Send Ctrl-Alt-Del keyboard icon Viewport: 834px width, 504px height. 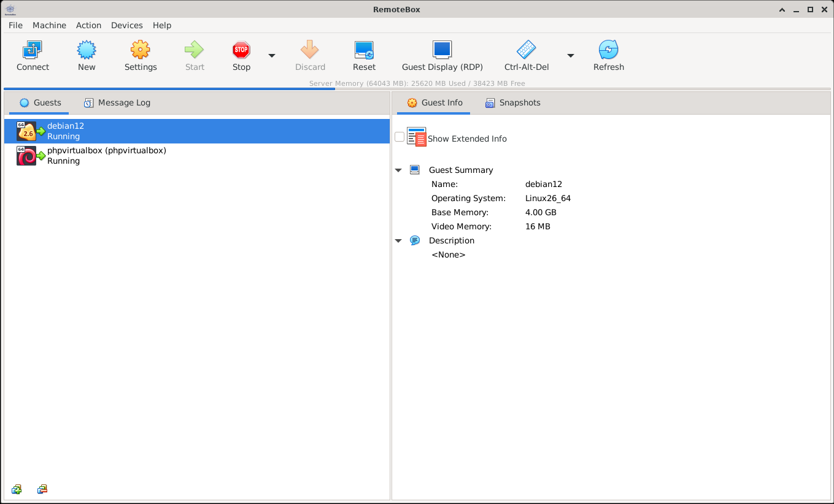click(526, 50)
